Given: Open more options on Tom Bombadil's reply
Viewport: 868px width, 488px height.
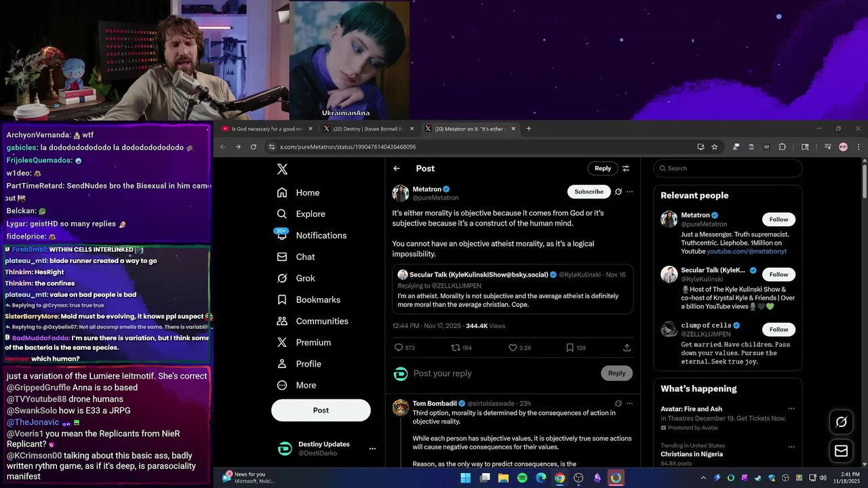Looking at the screenshot, I should [629, 403].
